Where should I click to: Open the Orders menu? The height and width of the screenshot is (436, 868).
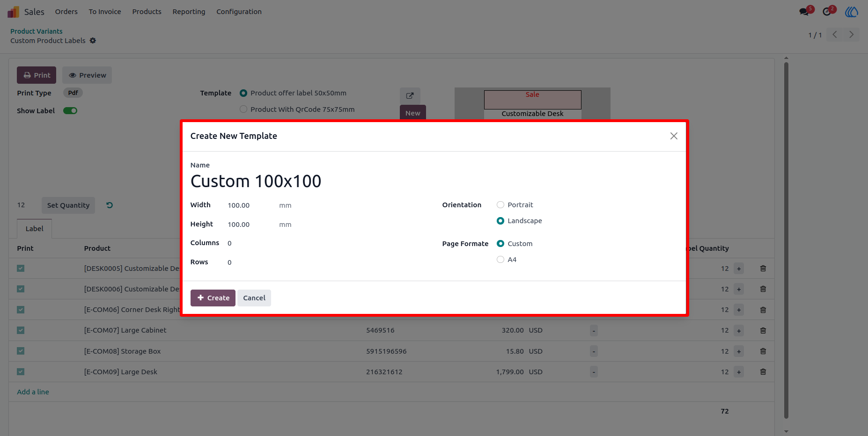pos(66,12)
